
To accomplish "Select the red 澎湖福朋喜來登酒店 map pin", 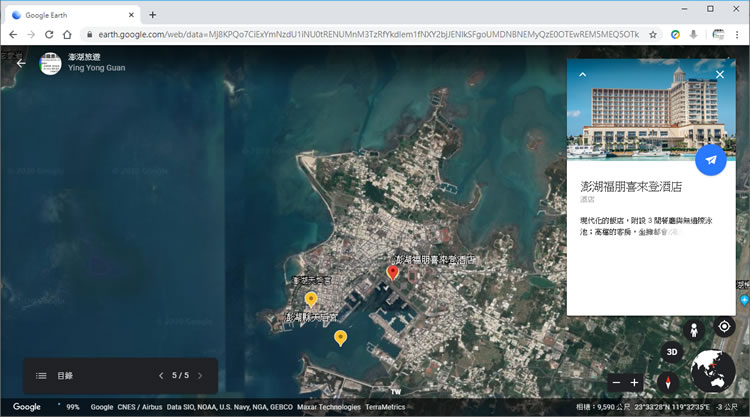I will click(392, 273).
